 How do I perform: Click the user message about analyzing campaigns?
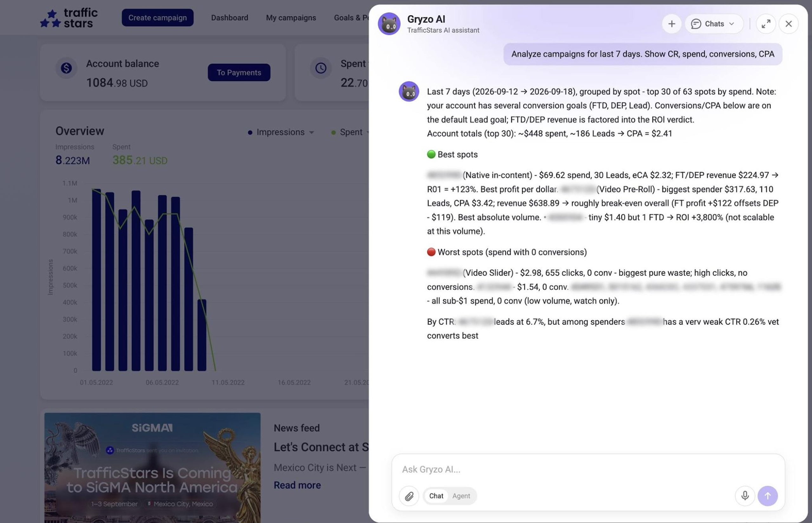pos(643,54)
